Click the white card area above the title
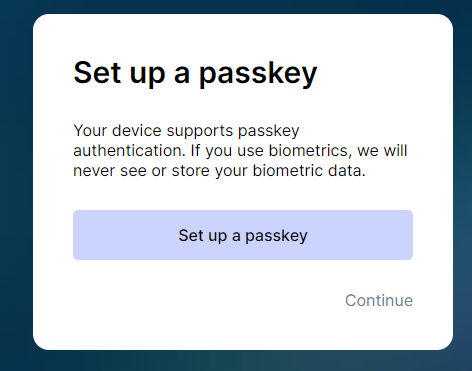472x371 pixels. click(243, 35)
